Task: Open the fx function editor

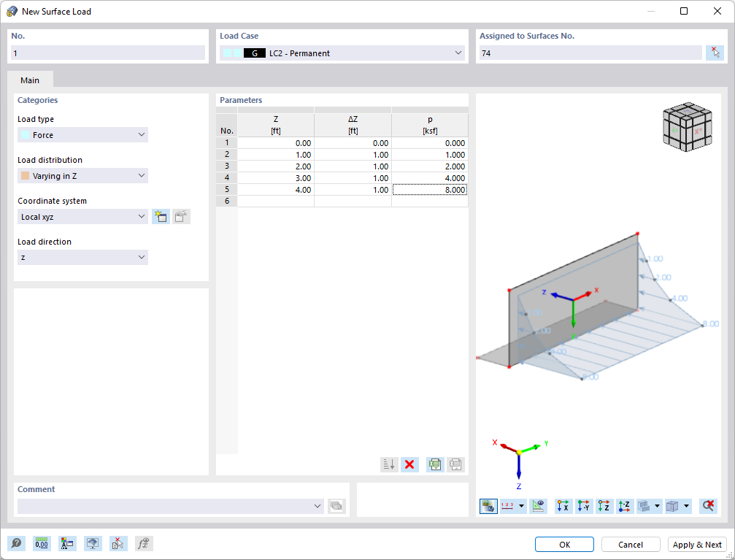Action: [x=144, y=543]
